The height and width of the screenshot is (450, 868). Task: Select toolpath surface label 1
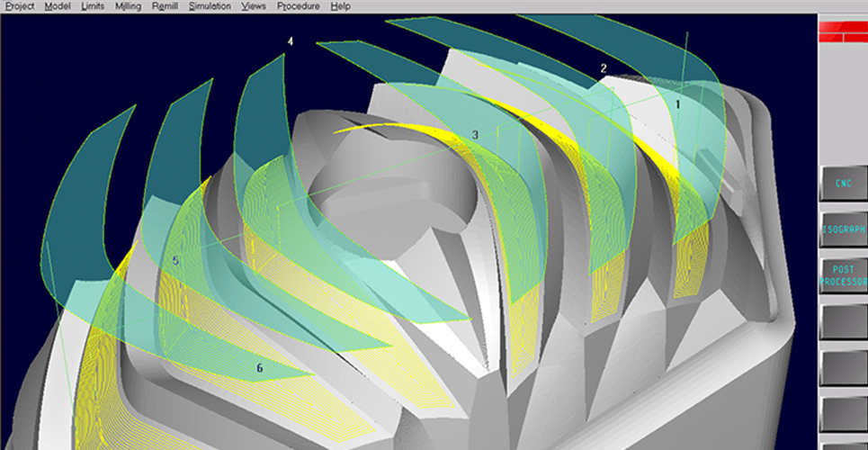[678, 104]
